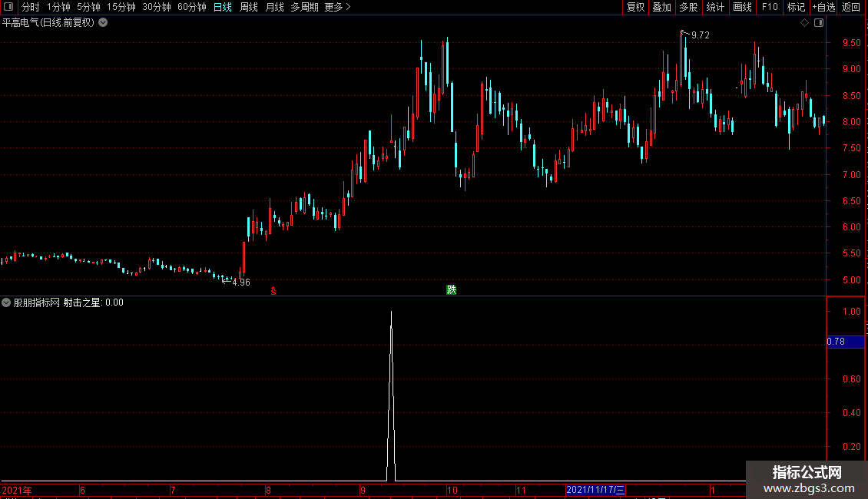868x499 pixels.
Task: Switch to 周线 weekly chart
Action: [x=249, y=7]
